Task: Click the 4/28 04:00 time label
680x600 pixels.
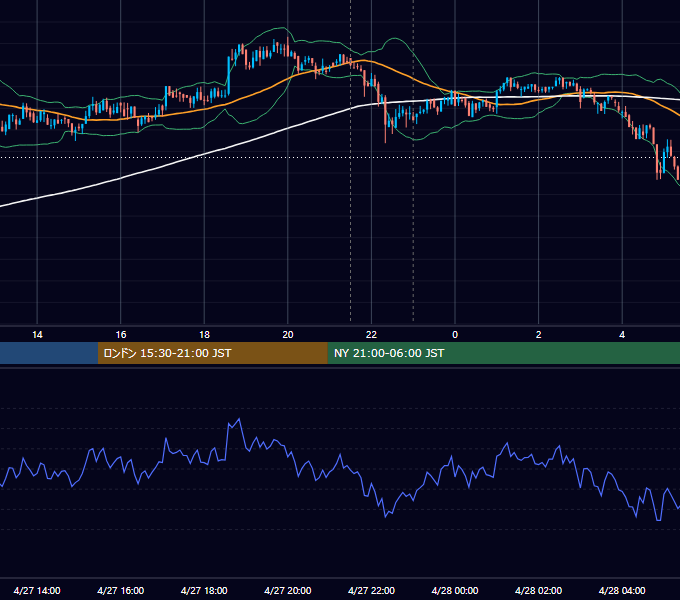Action: (622, 590)
